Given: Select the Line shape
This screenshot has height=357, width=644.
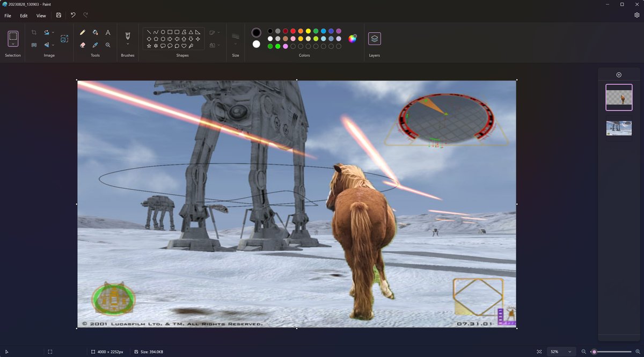Looking at the screenshot, I should pyautogui.click(x=149, y=32).
